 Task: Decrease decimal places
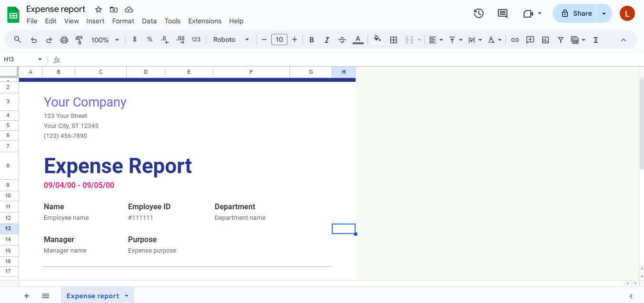pos(165,39)
